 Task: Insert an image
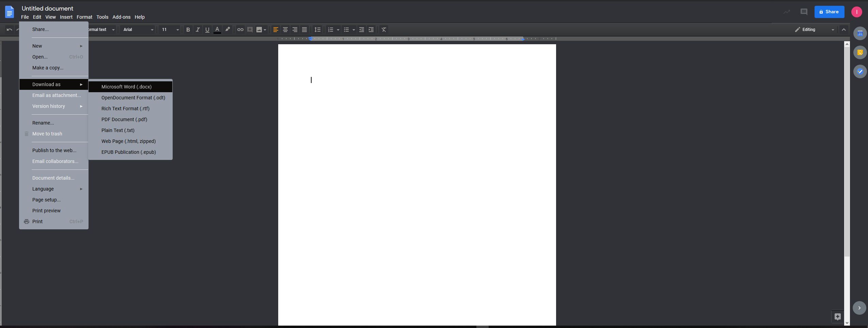point(260,30)
